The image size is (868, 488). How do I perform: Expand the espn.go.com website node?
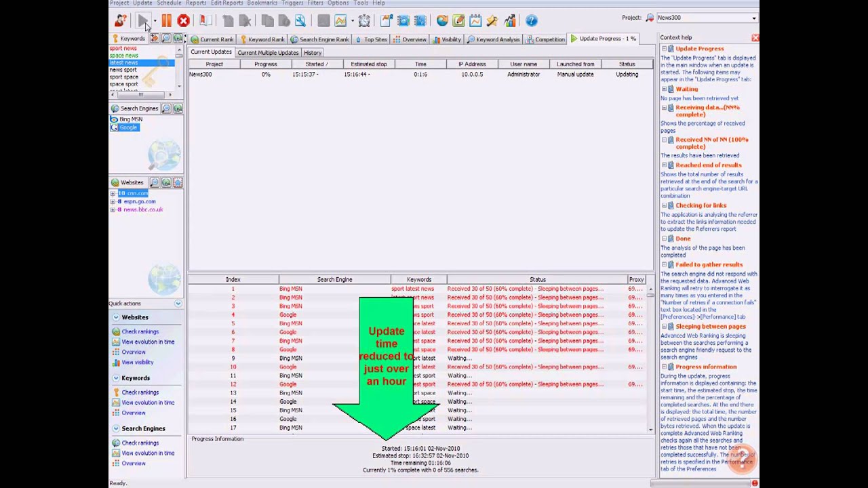coord(113,201)
